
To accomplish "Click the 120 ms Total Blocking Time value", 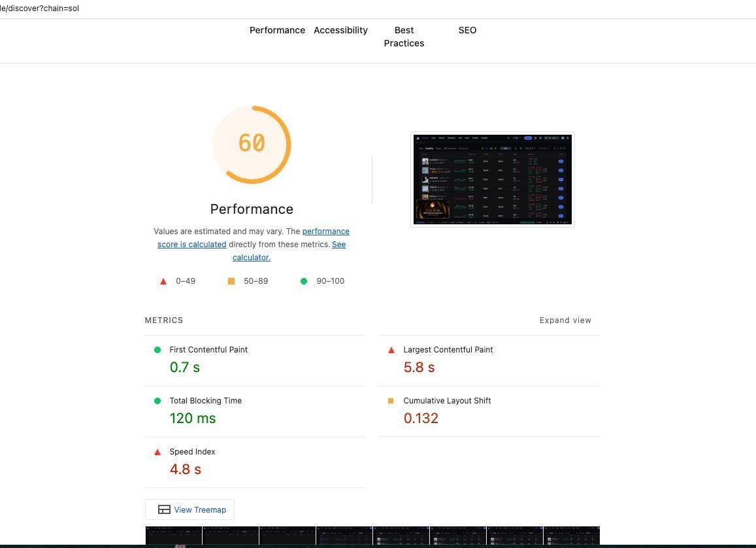I will pos(193,419).
